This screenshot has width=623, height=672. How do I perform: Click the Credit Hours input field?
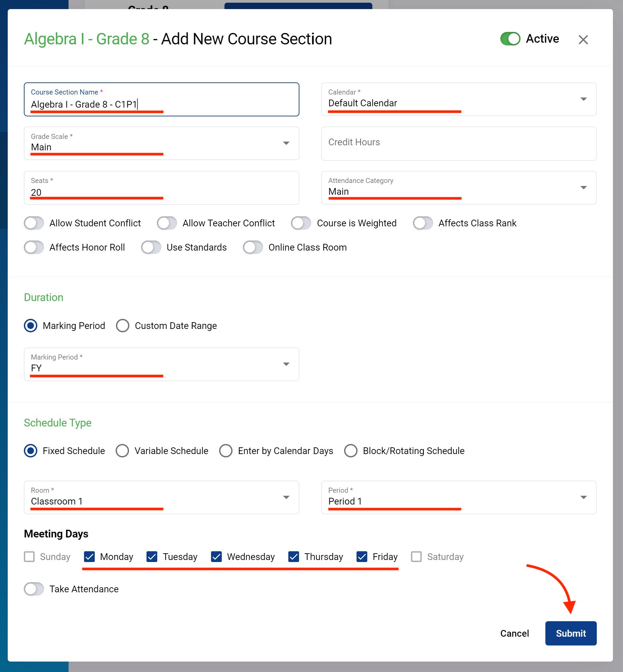coord(458,143)
